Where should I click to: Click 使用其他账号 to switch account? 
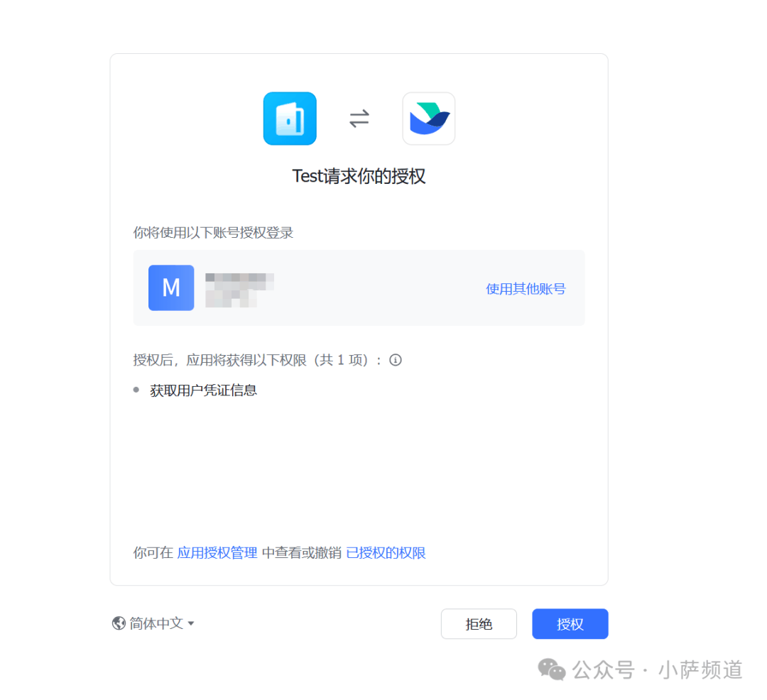(526, 288)
